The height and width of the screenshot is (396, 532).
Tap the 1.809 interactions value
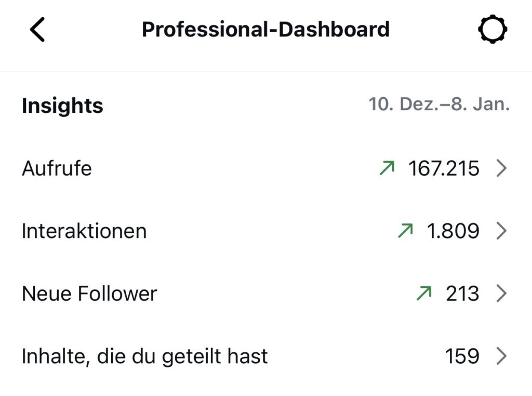(453, 231)
